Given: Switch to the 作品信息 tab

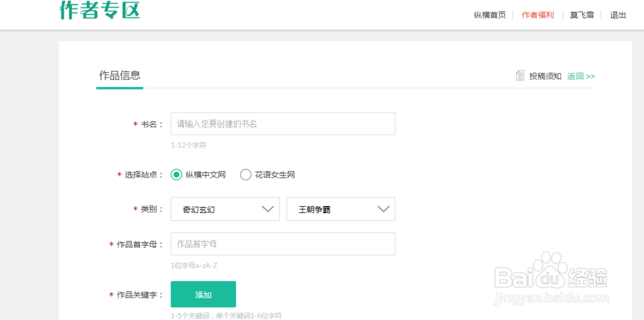Looking at the screenshot, I should [120, 75].
